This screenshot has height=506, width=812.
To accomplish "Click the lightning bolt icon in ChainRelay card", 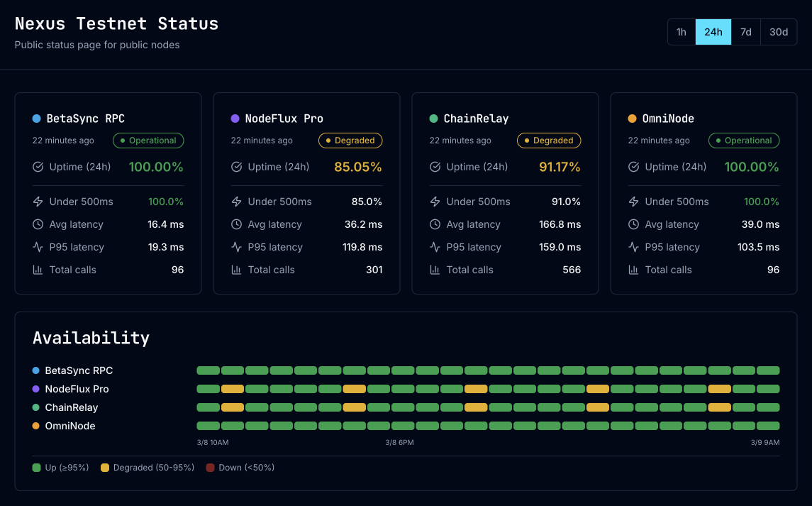I will (x=435, y=202).
